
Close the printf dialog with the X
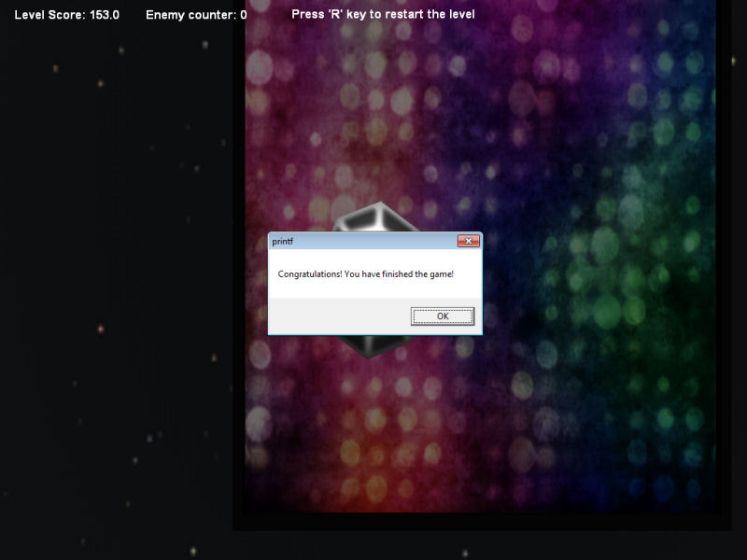(x=469, y=241)
